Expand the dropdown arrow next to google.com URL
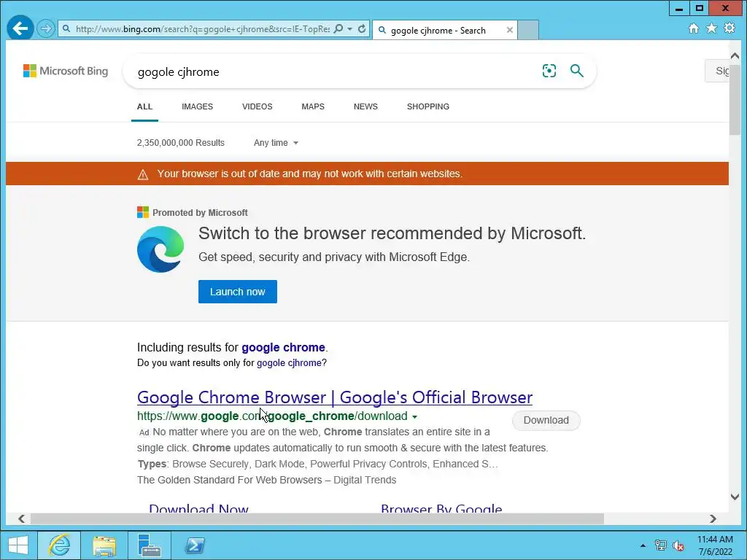 pos(414,416)
